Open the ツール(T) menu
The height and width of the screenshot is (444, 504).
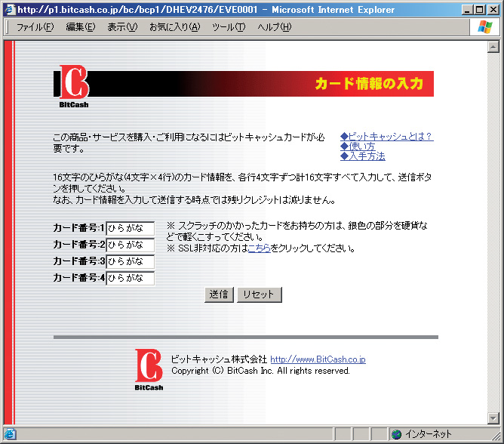click(229, 27)
